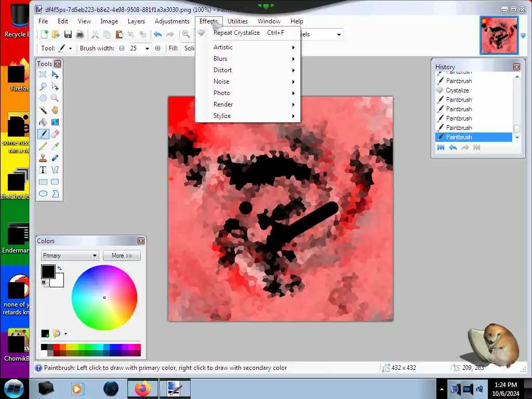Open Firefox from the taskbar
This screenshot has width=532, height=399.
(x=143, y=389)
